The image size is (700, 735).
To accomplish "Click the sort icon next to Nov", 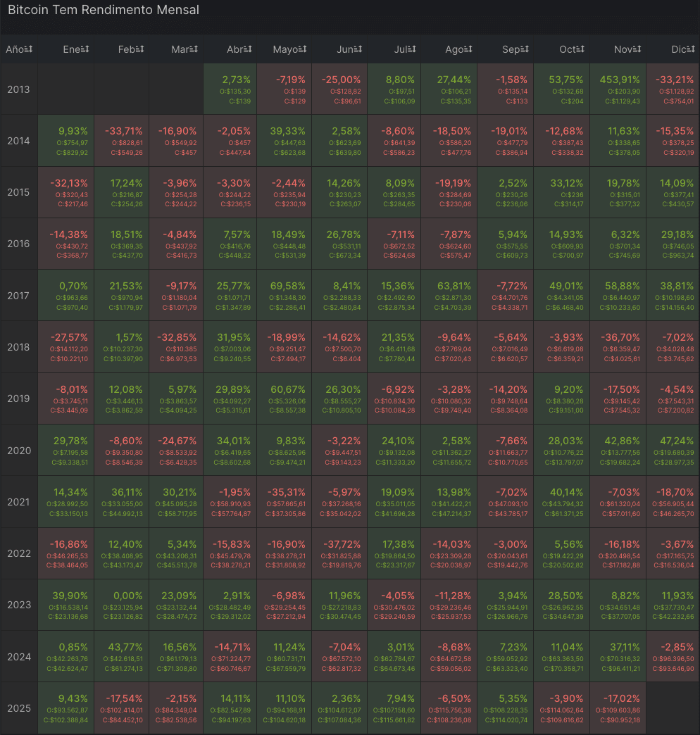I will coord(637,49).
